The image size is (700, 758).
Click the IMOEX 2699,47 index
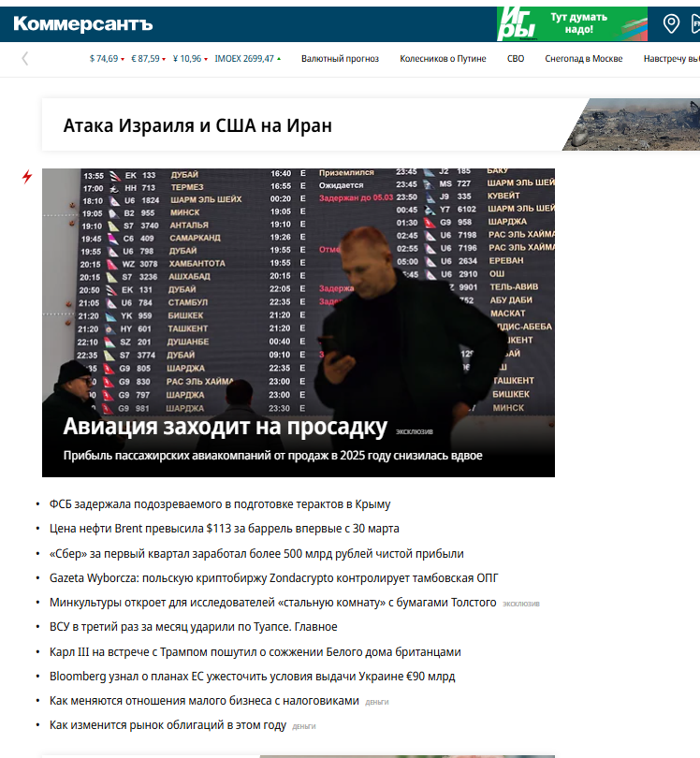pos(246,59)
